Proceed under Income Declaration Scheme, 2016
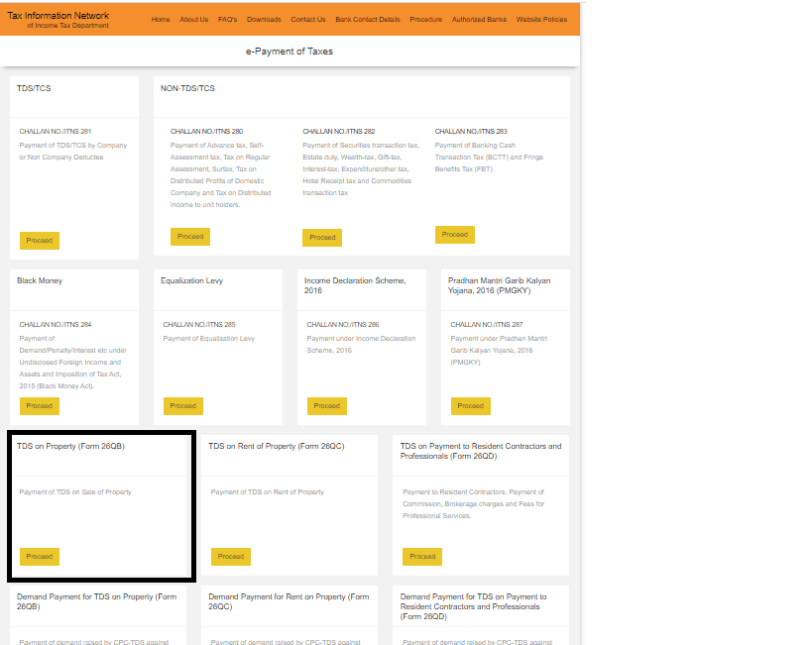Viewport: 812px width, 645px height. point(327,406)
